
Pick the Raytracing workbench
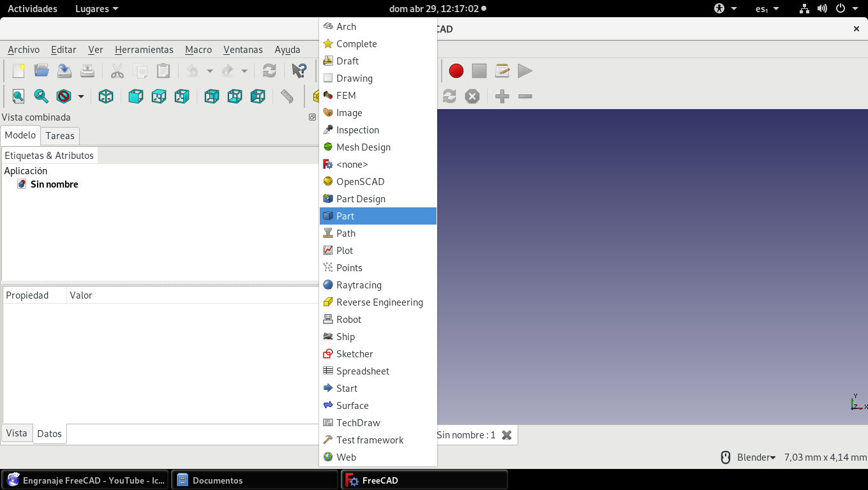(x=378, y=285)
